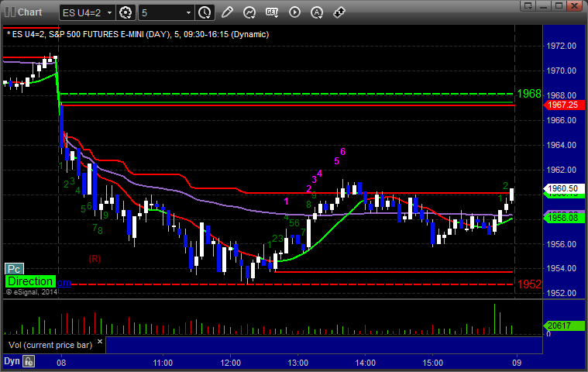This screenshot has height=372, width=588.
Task: Click the linking arrows icon
Action: point(339,12)
